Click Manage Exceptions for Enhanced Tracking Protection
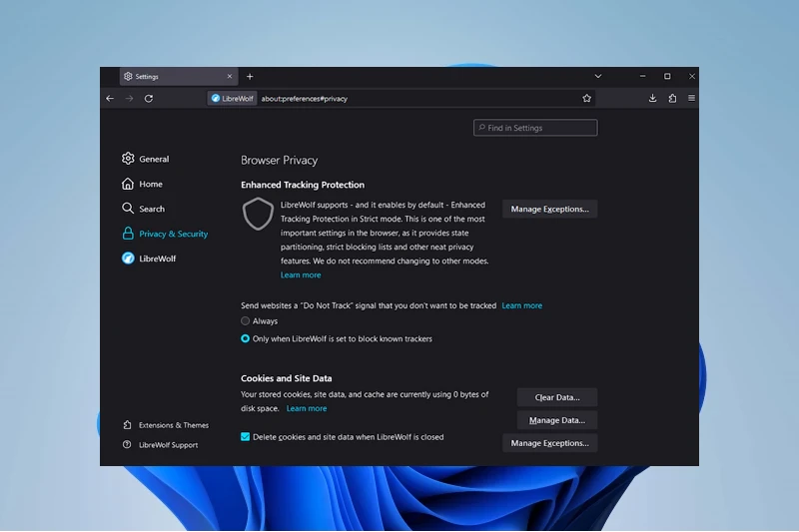Screen dimensions: 799x532 (550, 210)
